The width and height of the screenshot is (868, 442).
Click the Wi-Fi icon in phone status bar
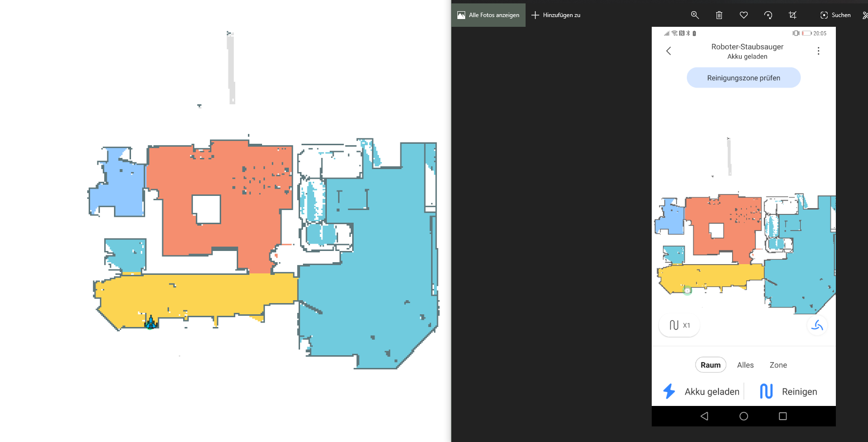(x=675, y=34)
